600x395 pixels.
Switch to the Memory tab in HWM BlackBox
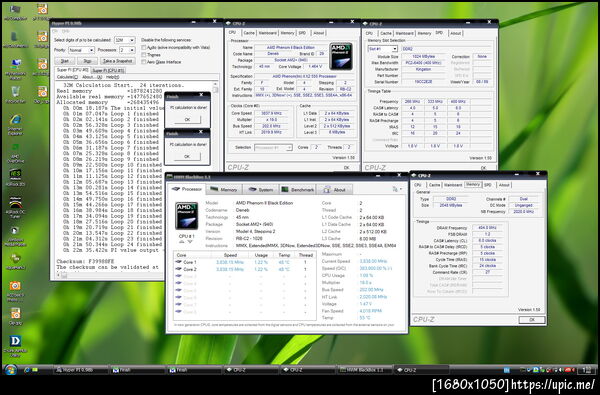coord(224,189)
